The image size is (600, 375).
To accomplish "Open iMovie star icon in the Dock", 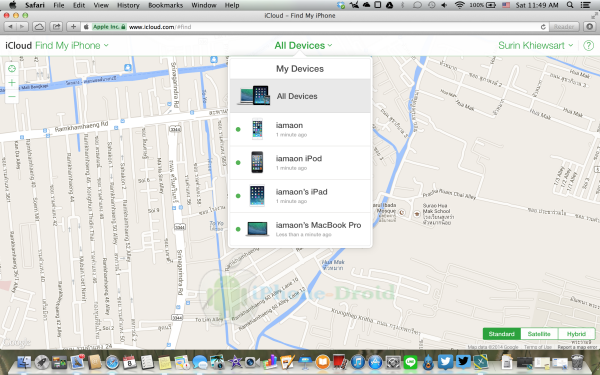I will click(235, 362).
